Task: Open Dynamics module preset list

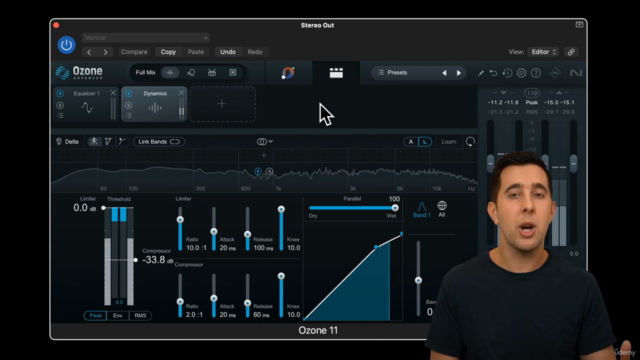Action: [129, 116]
